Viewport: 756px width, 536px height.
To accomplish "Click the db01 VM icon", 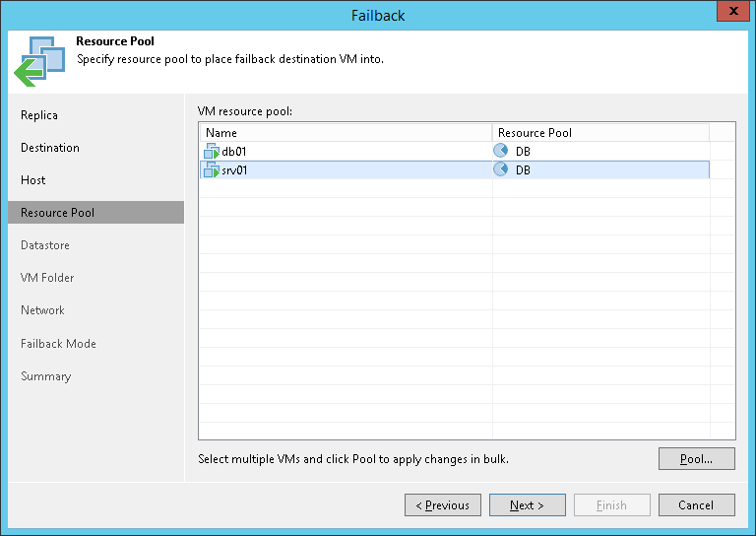I will coord(212,152).
